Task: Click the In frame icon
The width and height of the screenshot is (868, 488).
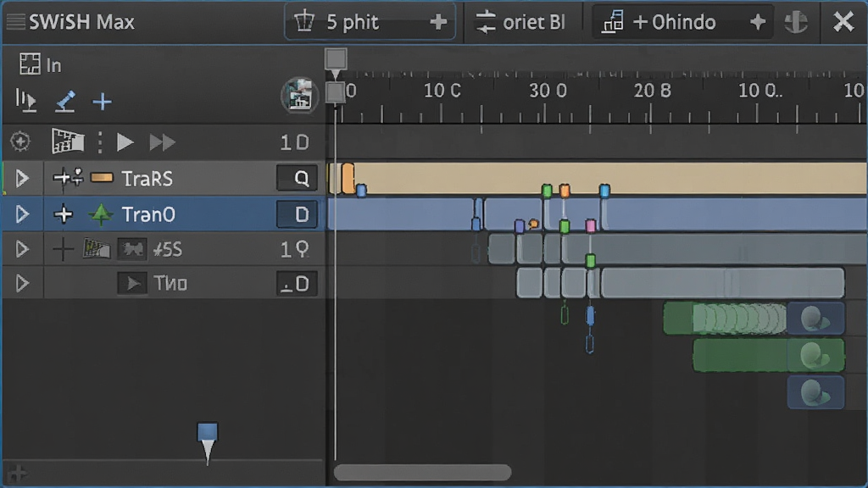Action: tap(30, 64)
